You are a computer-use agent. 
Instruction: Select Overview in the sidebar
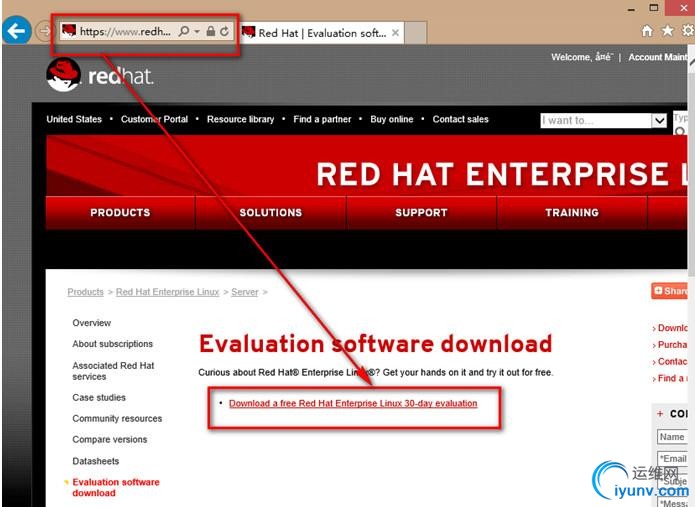92,323
